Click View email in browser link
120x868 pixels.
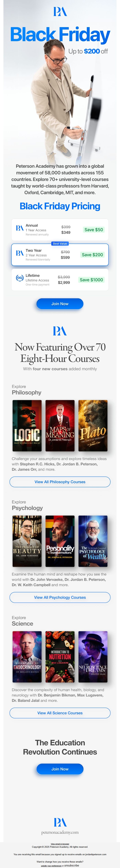[60, 844]
